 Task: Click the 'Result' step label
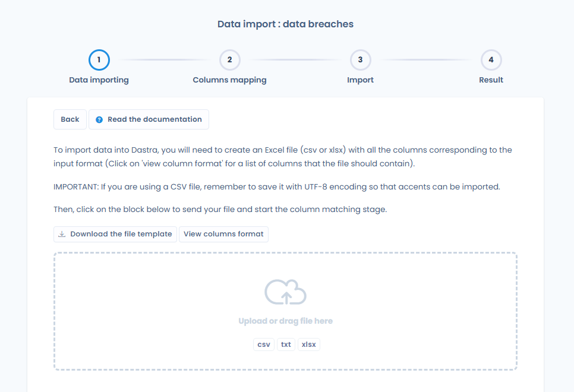click(x=491, y=80)
